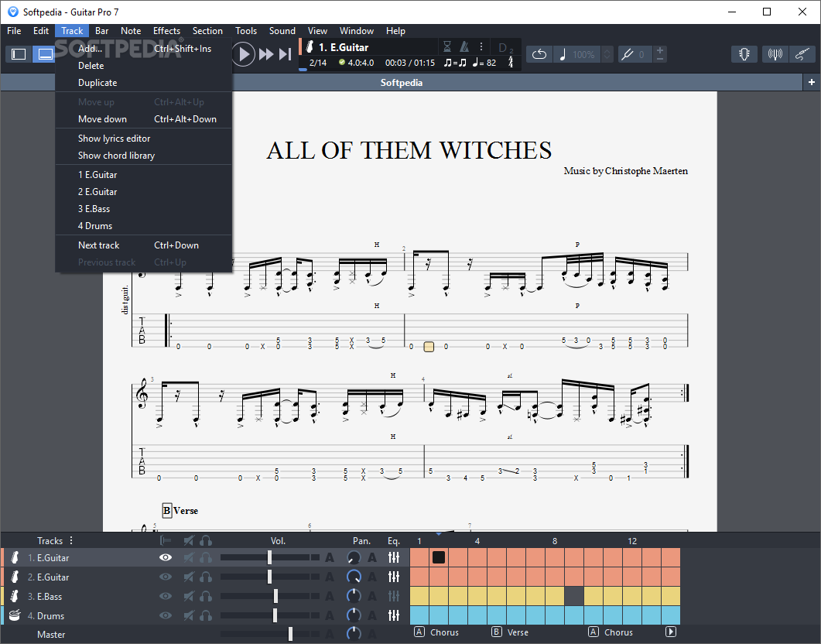Open equalizer for 3. E.Bass
This screenshot has width=821, height=644.
[394, 596]
